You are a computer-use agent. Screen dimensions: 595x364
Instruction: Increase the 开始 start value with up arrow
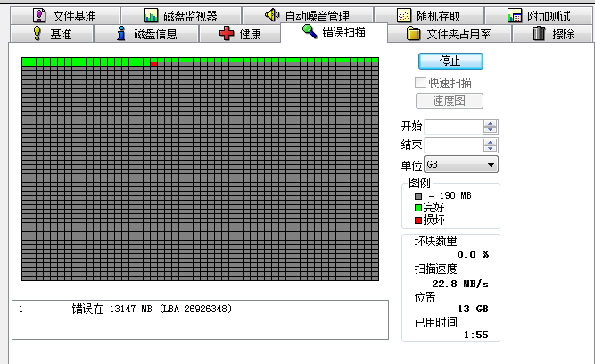[x=491, y=123]
